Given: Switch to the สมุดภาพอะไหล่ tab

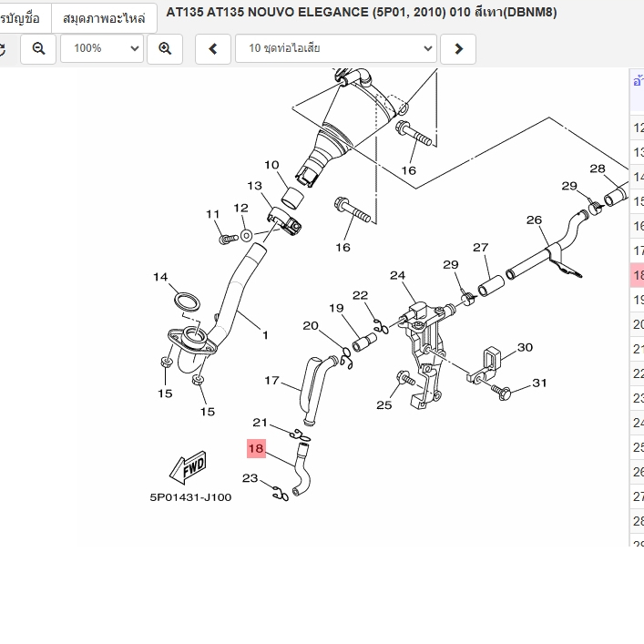Looking at the screenshot, I should [x=104, y=17].
